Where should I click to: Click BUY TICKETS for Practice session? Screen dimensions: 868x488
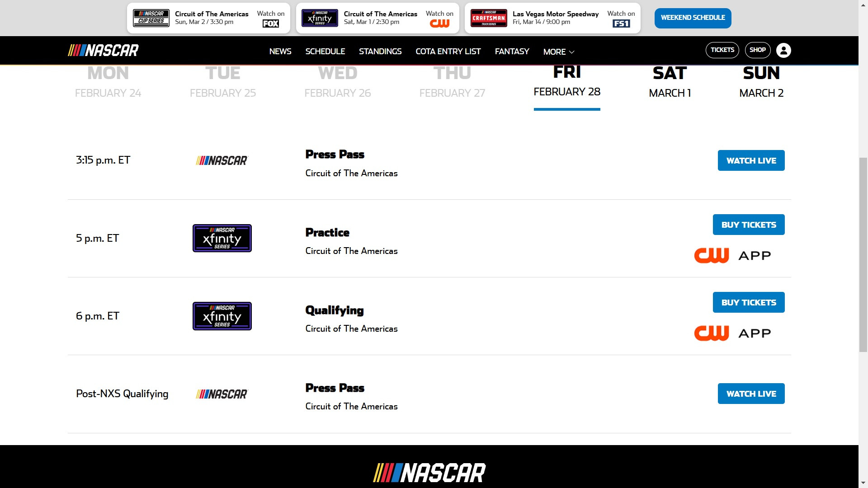pyautogui.click(x=749, y=225)
